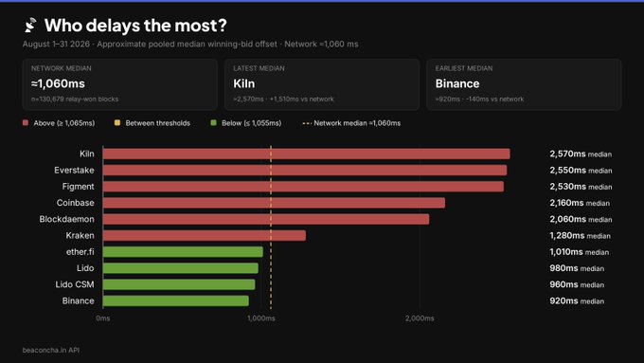Click the 'Everstake' row label

[x=74, y=171]
